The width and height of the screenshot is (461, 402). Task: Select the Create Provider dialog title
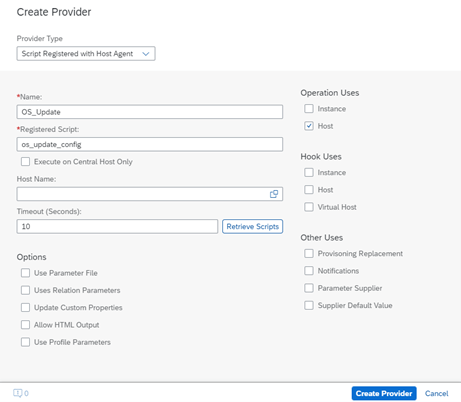tap(54, 12)
